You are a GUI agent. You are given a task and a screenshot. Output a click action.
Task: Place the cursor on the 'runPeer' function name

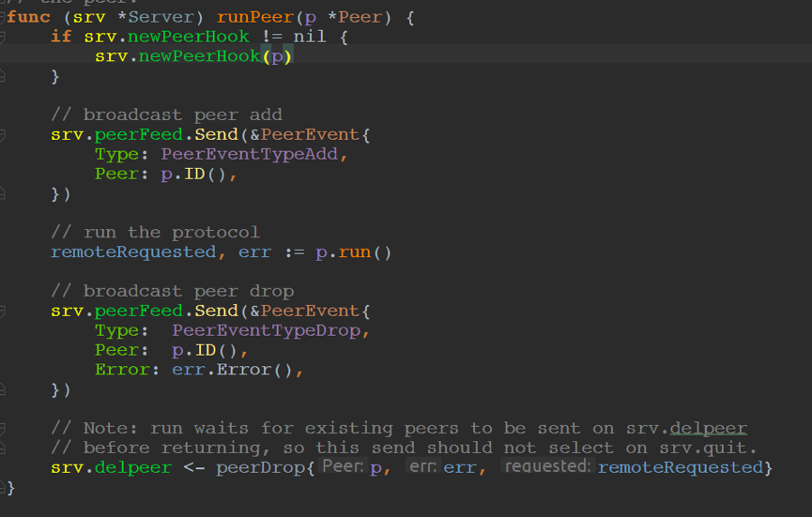click(x=254, y=17)
